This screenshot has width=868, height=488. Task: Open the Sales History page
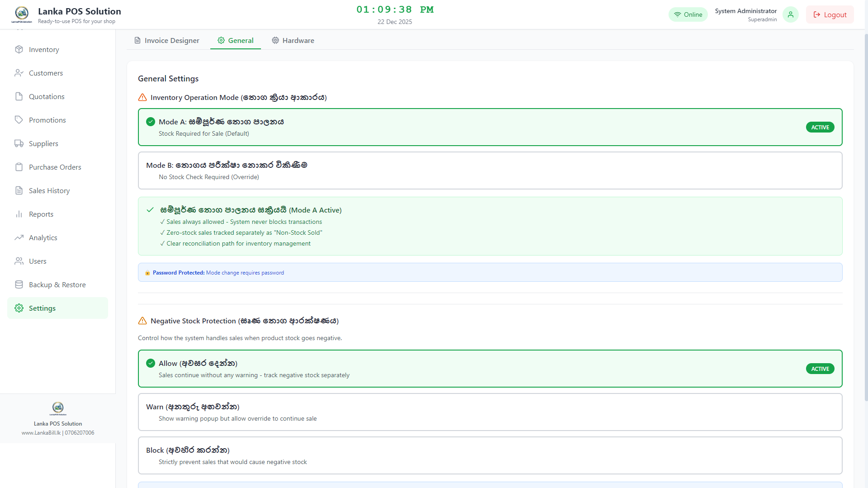(49, 190)
